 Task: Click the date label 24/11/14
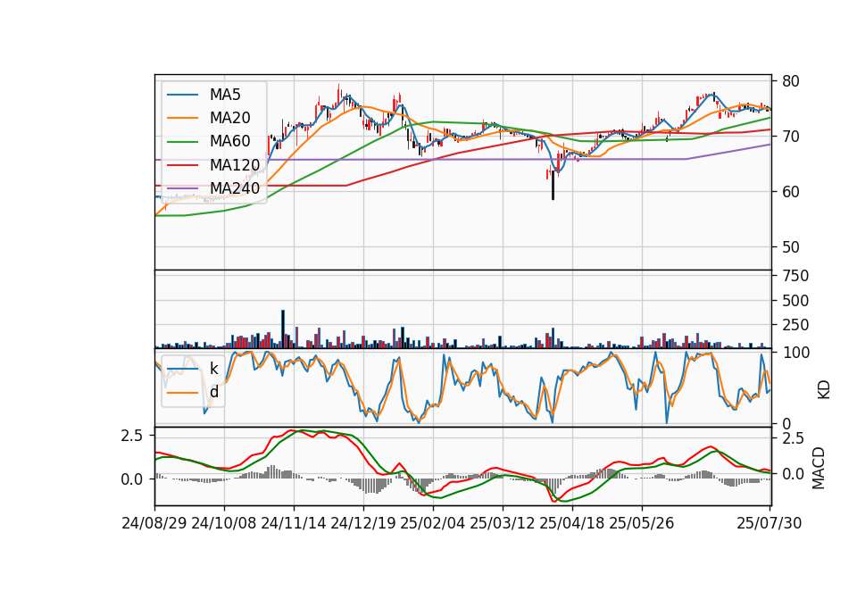294,523
